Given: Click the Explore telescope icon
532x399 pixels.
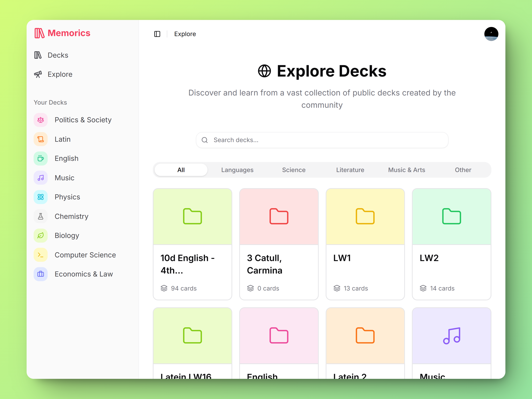Looking at the screenshot, I should (x=38, y=74).
